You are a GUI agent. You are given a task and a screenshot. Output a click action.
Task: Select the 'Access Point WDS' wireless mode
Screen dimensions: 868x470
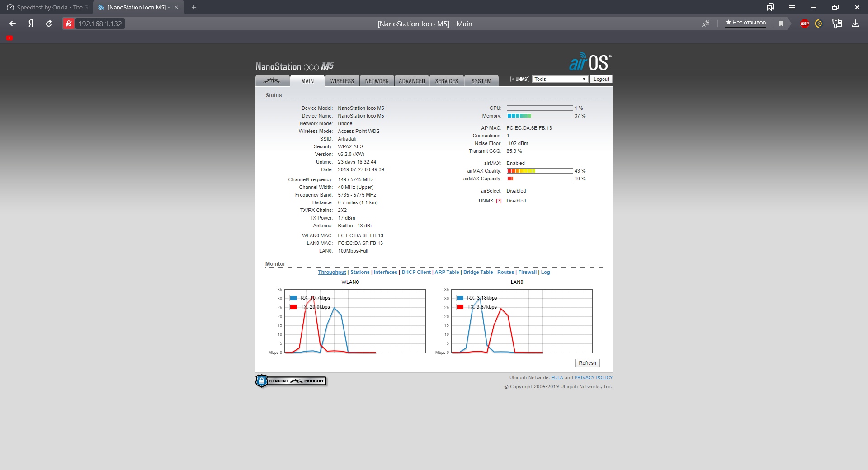[359, 132]
